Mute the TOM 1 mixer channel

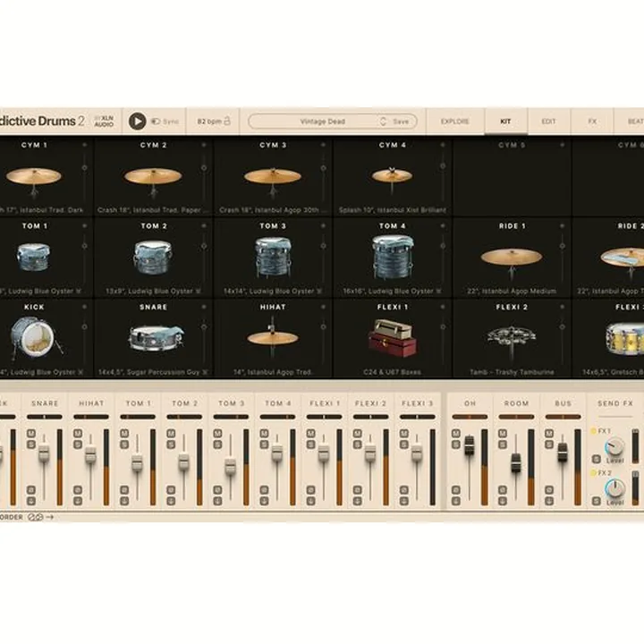(124, 433)
